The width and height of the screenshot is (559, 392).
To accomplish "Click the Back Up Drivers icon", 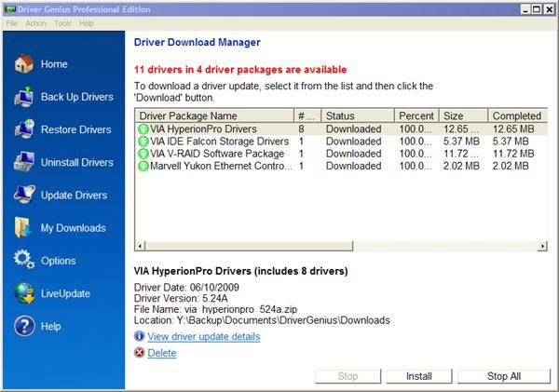I will (x=24, y=97).
